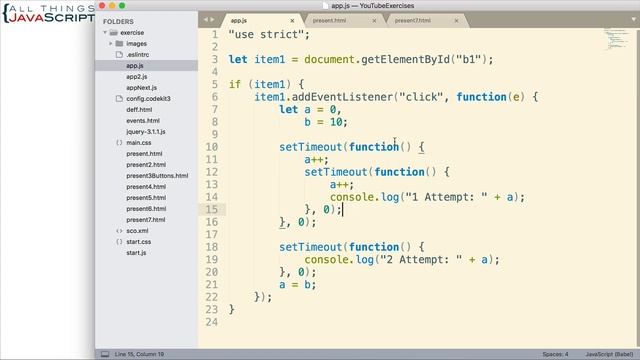Click the "2 Attempt: " string
This screenshot has width=640, height=360.
pos(422,260)
